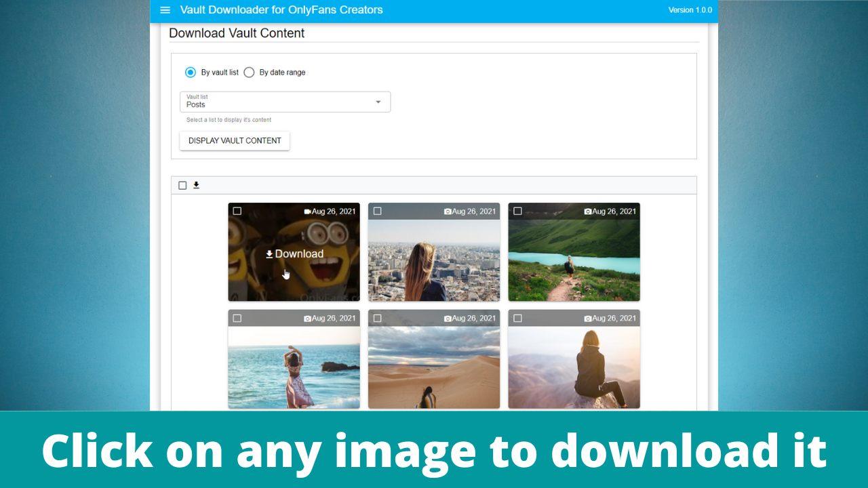
Task: Check the checkbox on the beach dancer photo
Action: [238, 318]
